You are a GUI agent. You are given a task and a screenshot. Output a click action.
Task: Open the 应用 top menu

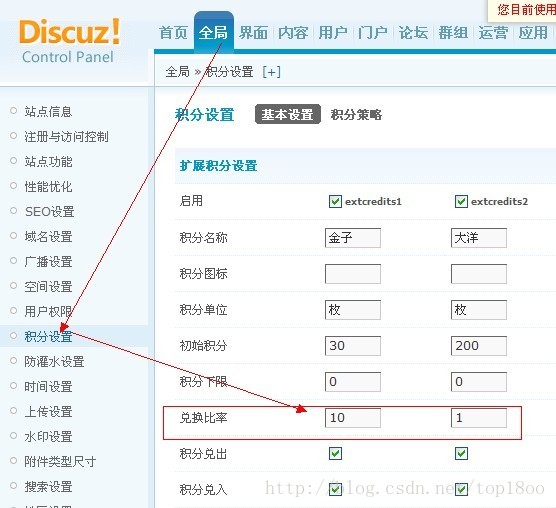coord(533,33)
